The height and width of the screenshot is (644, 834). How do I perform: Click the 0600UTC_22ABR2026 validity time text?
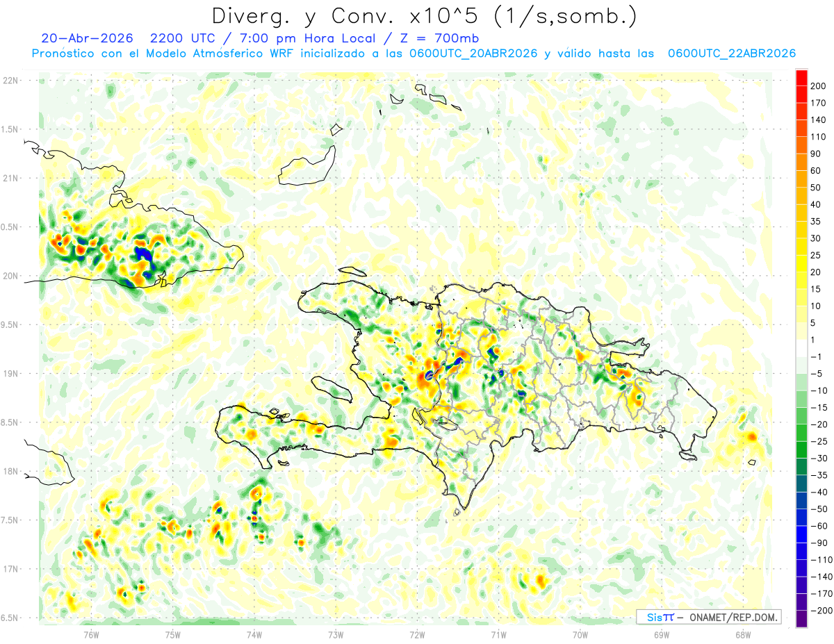[731, 53]
